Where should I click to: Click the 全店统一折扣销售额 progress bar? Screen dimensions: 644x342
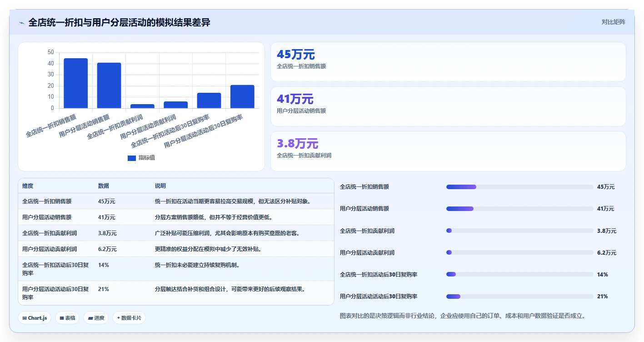[520, 187]
